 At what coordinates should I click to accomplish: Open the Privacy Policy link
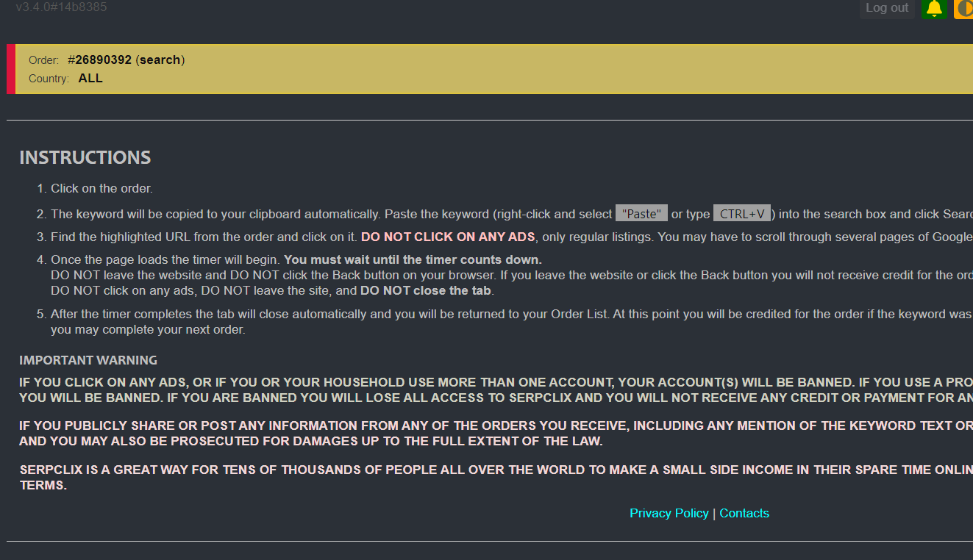669,513
